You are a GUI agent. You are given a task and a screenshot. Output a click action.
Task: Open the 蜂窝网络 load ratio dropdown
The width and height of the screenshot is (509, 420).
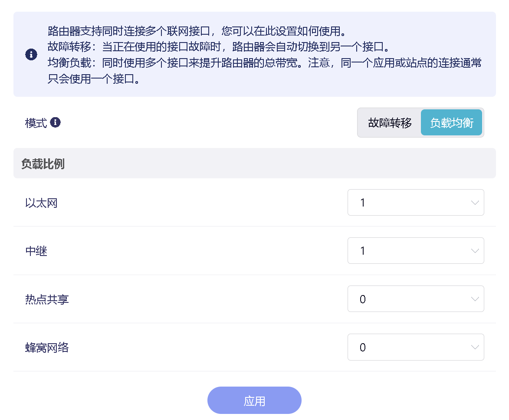pos(415,347)
